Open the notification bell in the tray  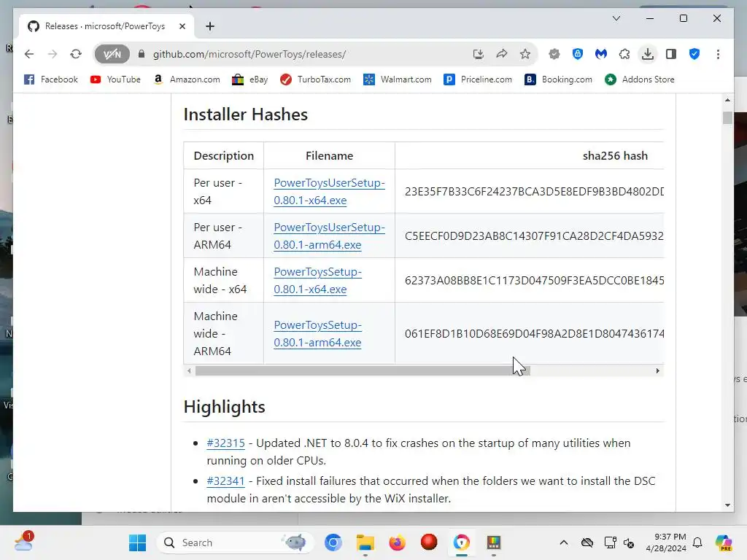coord(697,542)
